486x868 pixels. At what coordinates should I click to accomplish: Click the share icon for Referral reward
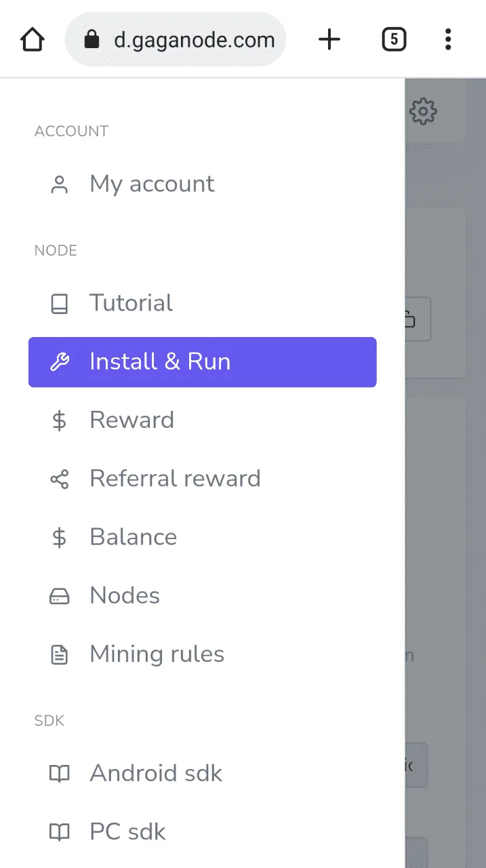(60, 479)
